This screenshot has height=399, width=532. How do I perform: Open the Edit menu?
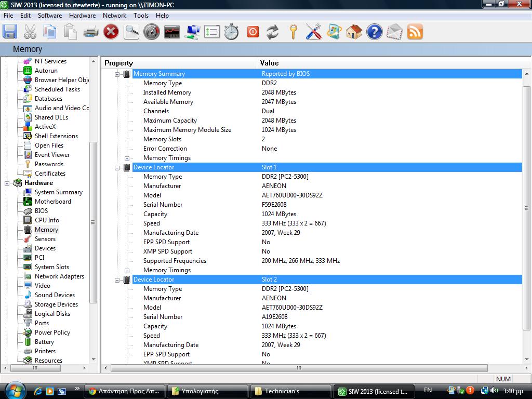click(x=25, y=15)
